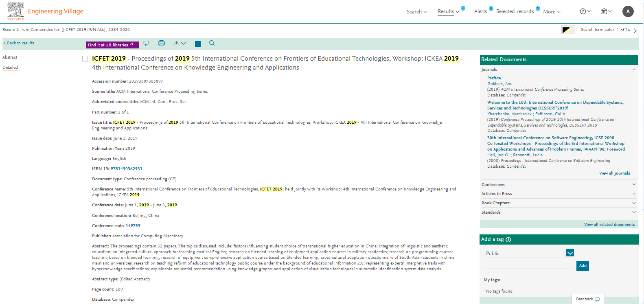Image resolution: width=644 pixels, height=304 pixels.
Task: Click Find it at UB libraries button
Action: [112, 45]
